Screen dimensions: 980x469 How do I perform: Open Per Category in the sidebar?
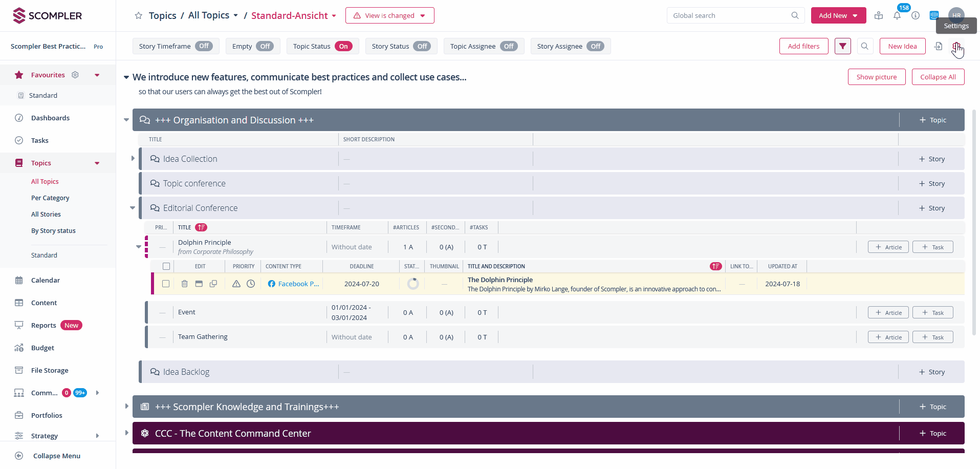pyautogui.click(x=50, y=198)
